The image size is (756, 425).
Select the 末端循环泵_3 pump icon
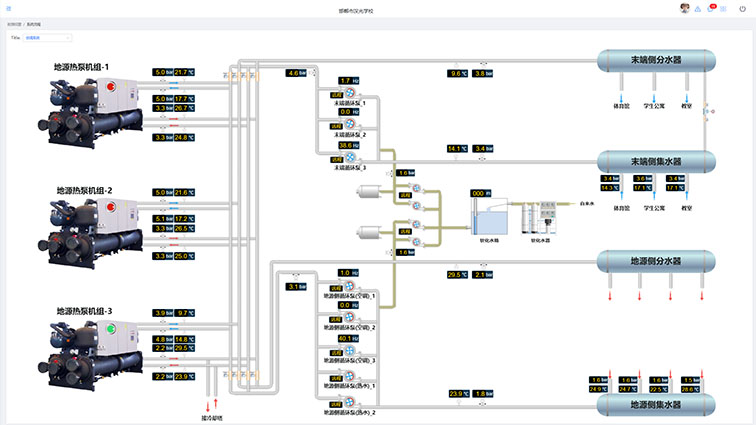click(350, 158)
